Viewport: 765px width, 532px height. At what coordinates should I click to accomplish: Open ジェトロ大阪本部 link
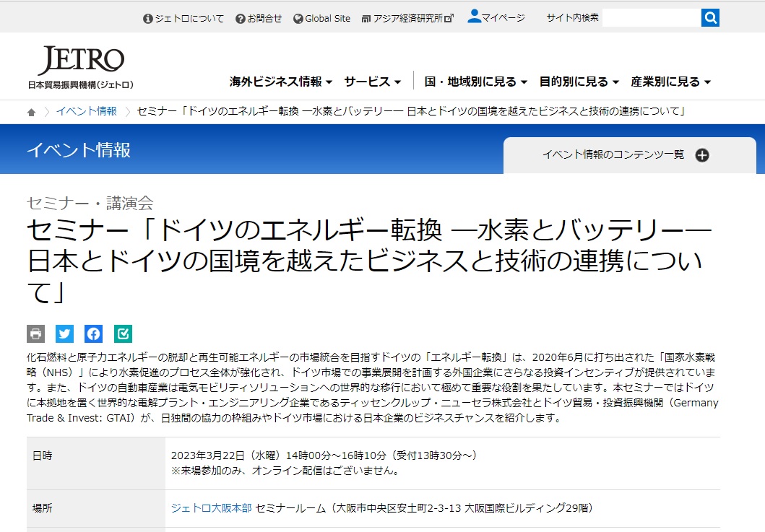pos(211,508)
